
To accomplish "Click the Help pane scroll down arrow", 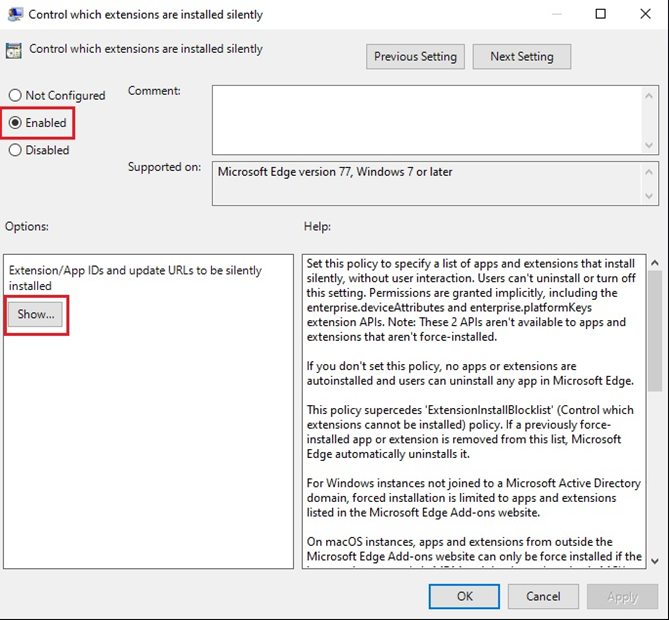I will pos(654,561).
